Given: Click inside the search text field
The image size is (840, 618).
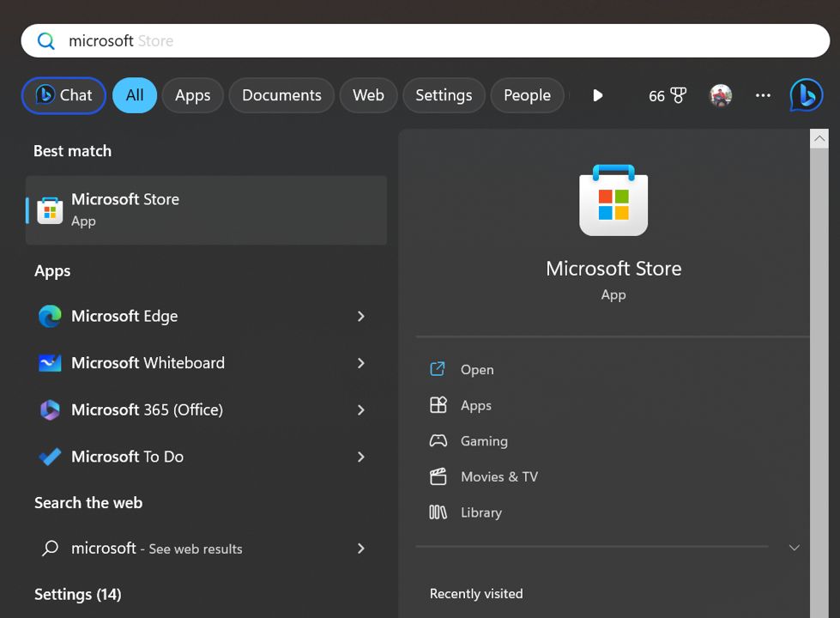Looking at the screenshot, I should coord(426,40).
